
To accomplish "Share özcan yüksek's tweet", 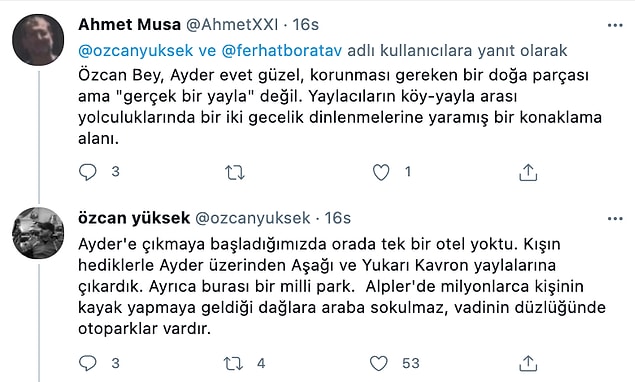I will [528, 363].
